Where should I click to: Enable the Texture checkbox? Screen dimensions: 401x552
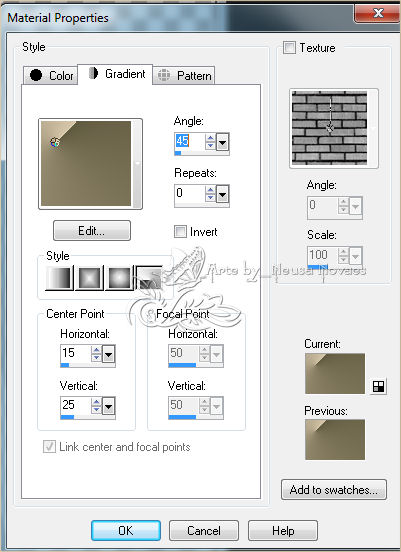289,48
